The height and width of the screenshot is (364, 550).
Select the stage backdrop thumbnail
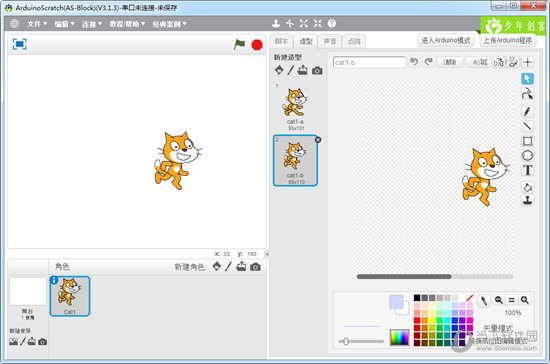(28, 291)
